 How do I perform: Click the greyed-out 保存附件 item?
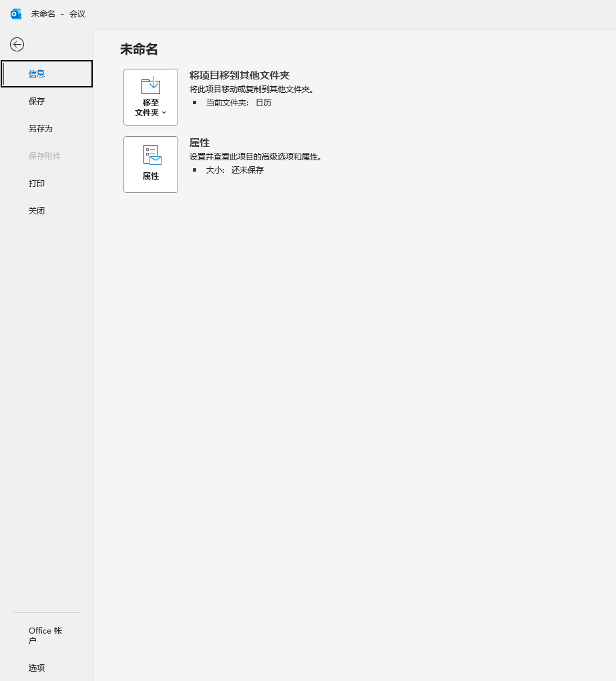(44, 156)
